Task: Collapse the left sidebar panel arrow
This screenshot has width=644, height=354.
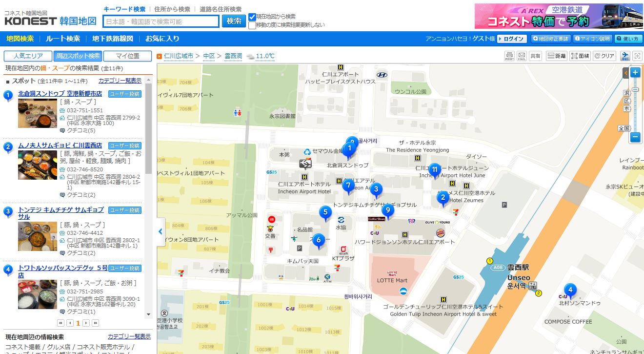Action: click(160, 231)
